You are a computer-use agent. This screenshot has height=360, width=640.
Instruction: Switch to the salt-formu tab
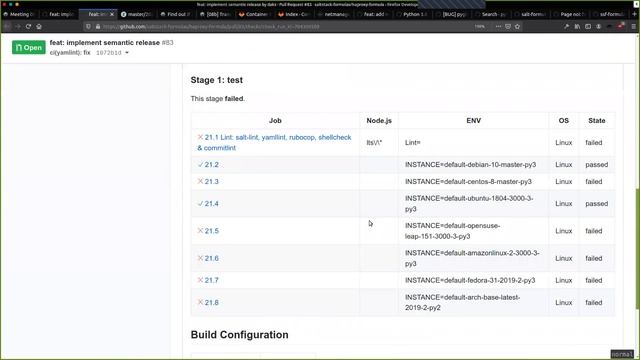pos(530,14)
